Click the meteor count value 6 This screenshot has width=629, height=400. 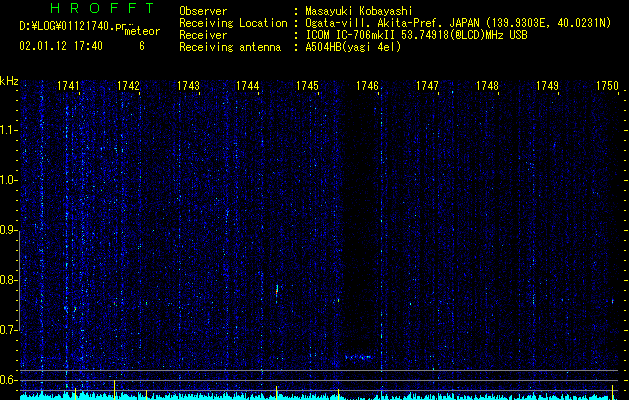click(x=142, y=46)
